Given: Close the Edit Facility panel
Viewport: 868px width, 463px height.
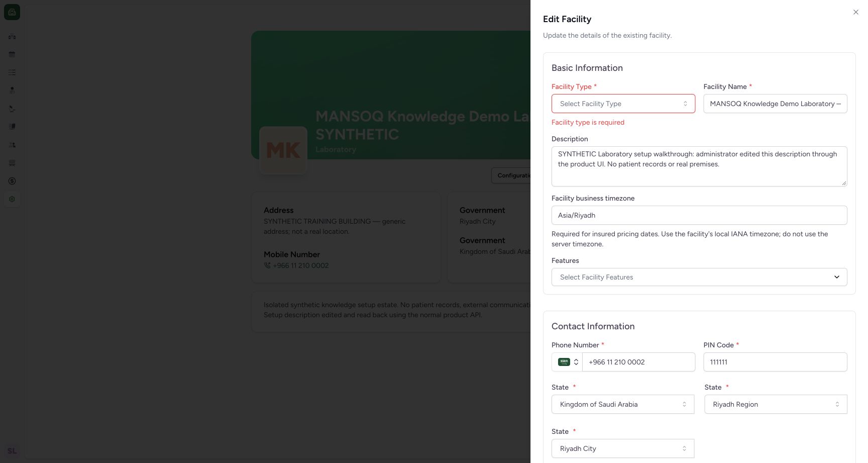Looking at the screenshot, I should click(x=855, y=12).
